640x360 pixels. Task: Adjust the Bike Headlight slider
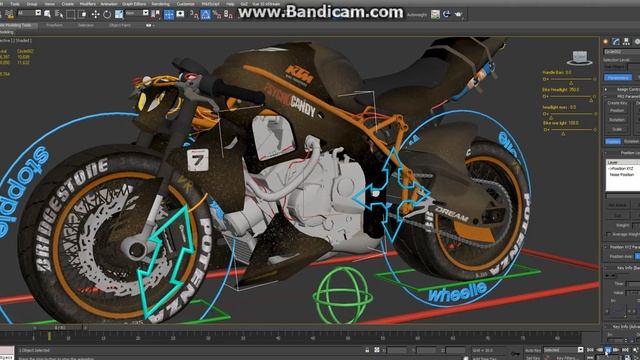pos(591,100)
